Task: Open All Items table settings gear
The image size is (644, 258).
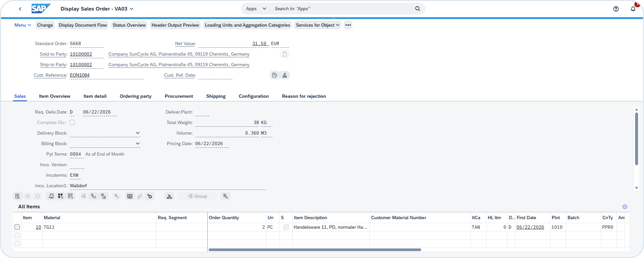Action: (x=625, y=207)
